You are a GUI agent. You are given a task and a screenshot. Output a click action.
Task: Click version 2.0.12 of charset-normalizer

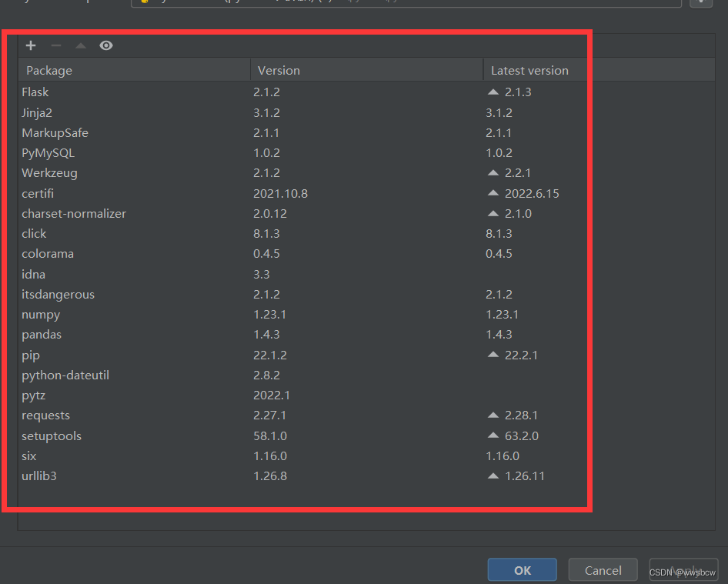point(270,214)
